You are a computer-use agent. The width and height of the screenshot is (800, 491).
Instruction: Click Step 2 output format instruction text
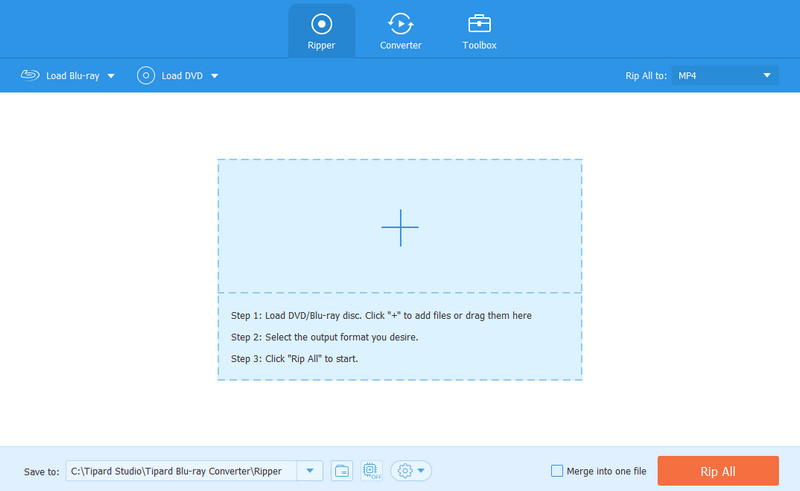click(324, 337)
